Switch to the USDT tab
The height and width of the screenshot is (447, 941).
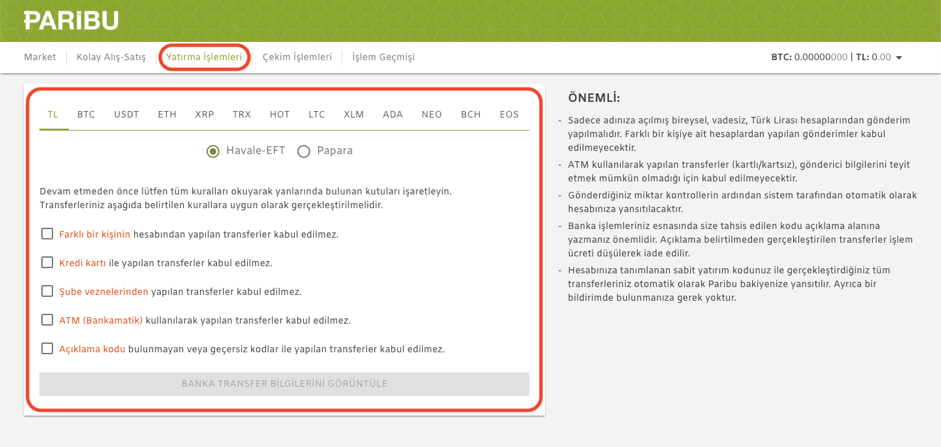(126, 115)
